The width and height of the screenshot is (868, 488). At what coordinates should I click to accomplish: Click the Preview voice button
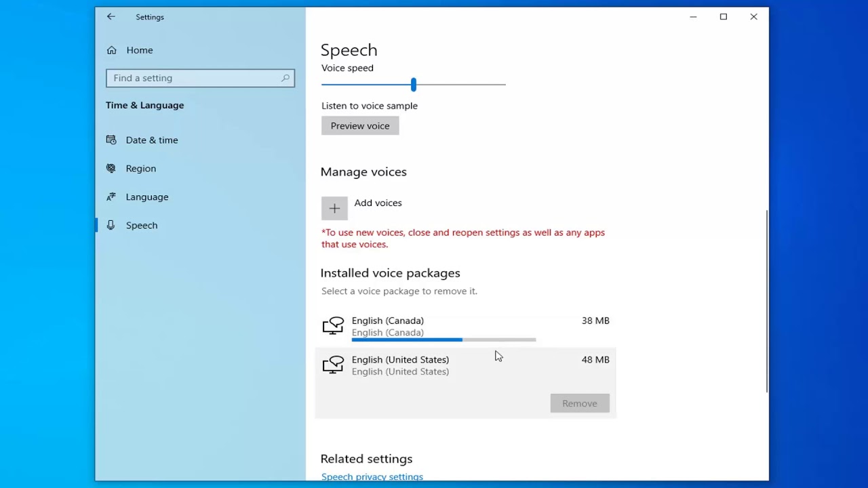[360, 126]
